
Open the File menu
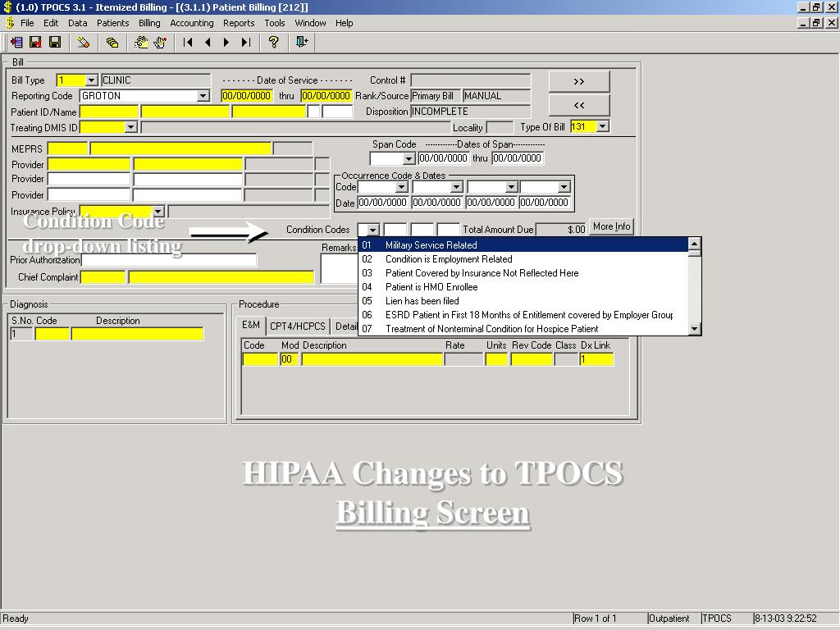click(x=27, y=23)
